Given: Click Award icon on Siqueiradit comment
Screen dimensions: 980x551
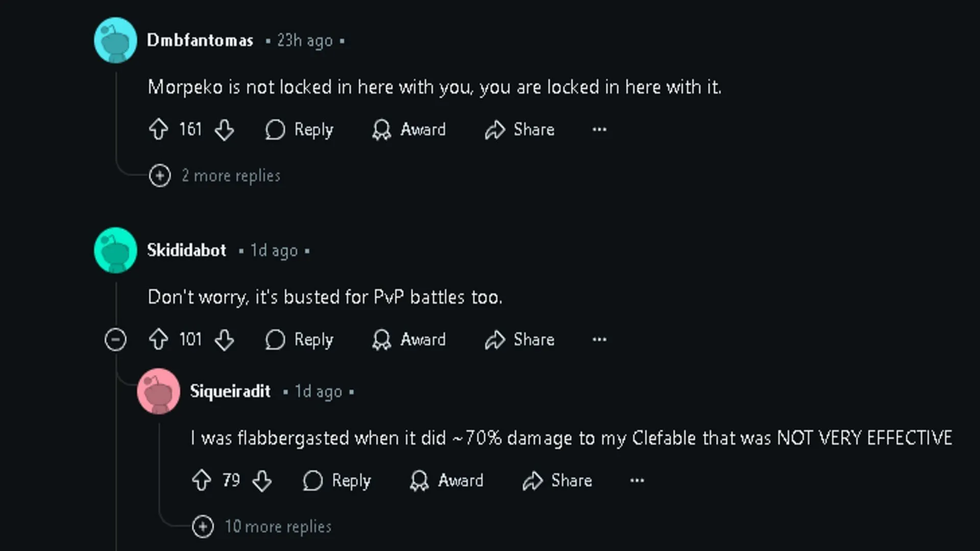Looking at the screenshot, I should 420,481.
